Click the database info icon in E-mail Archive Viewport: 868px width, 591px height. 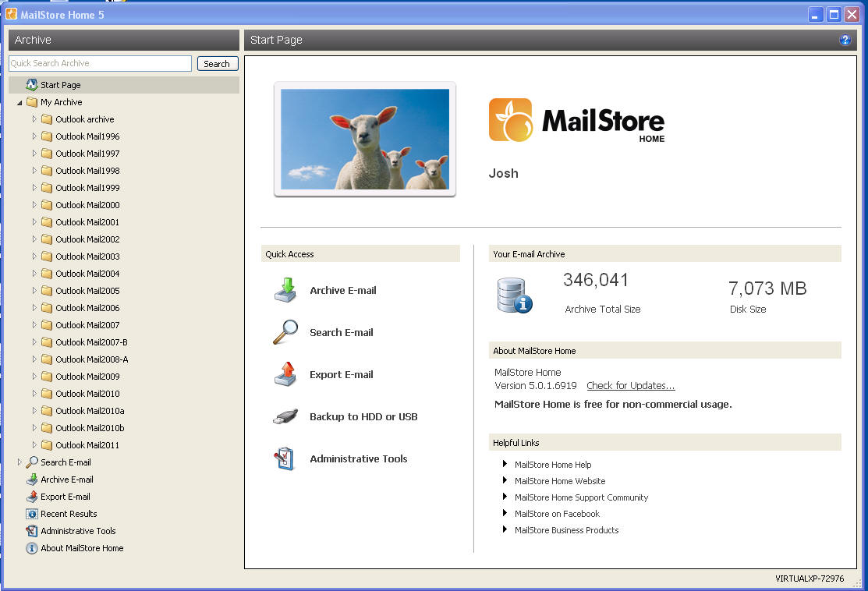514,295
